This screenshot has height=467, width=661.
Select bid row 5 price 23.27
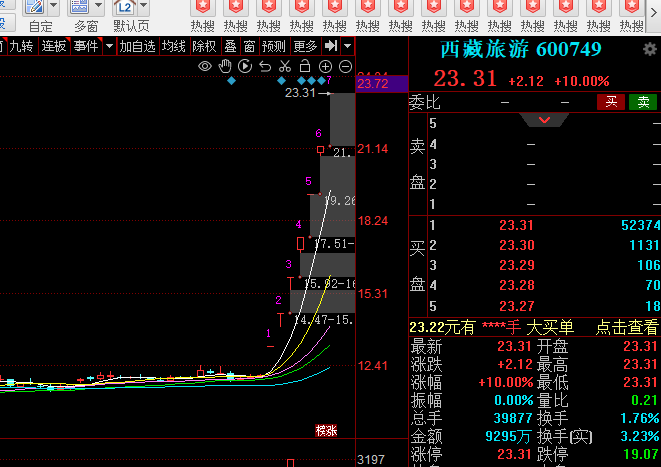pyautogui.click(x=516, y=306)
